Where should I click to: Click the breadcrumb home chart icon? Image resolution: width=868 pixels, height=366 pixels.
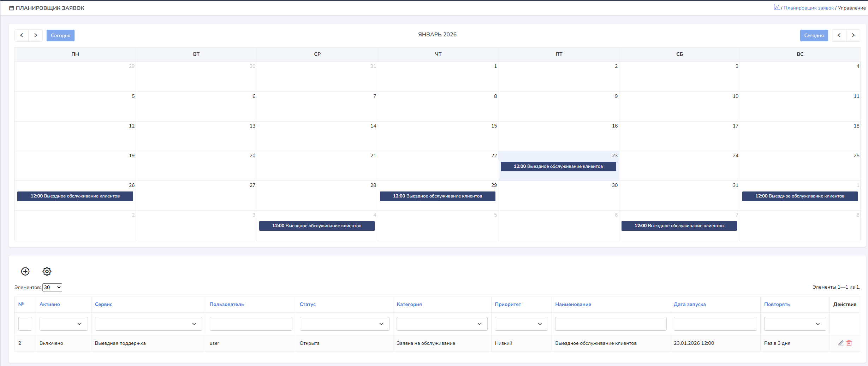777,7
